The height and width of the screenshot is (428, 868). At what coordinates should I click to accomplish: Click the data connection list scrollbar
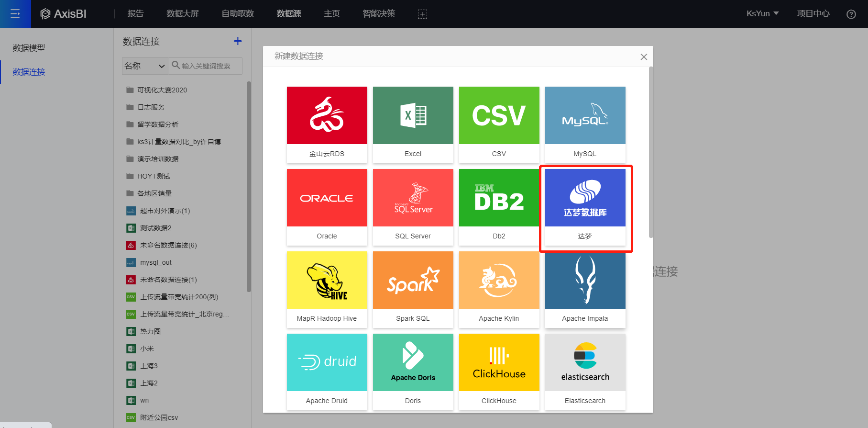coord(249,187)
